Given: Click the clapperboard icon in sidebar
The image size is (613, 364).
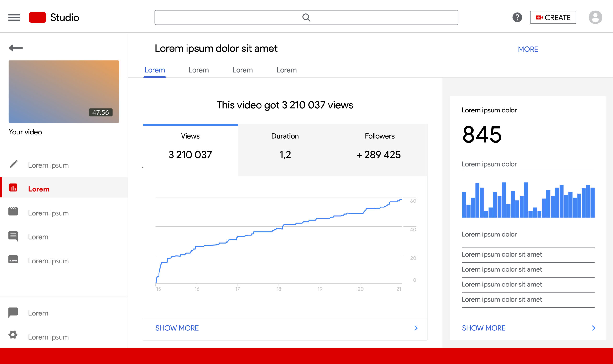Looking at the screenshot, I should point(13,211).
